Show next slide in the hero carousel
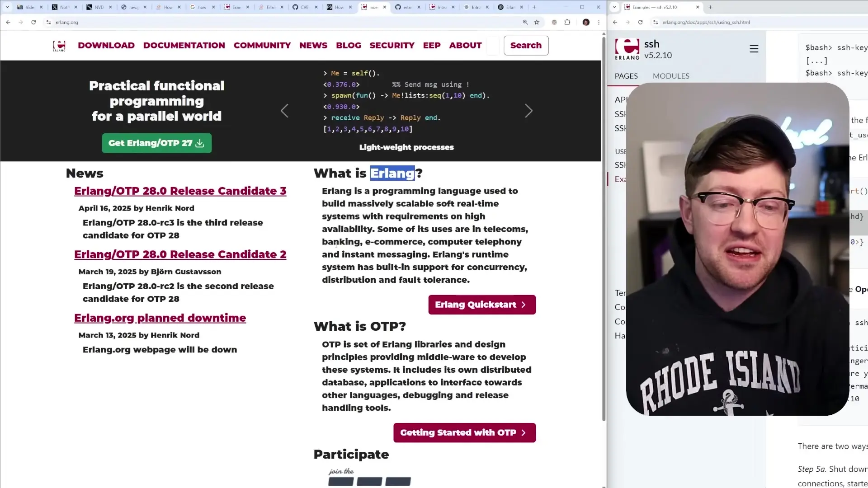The height and width of the screenshot is (488, 868). point(529,111)
